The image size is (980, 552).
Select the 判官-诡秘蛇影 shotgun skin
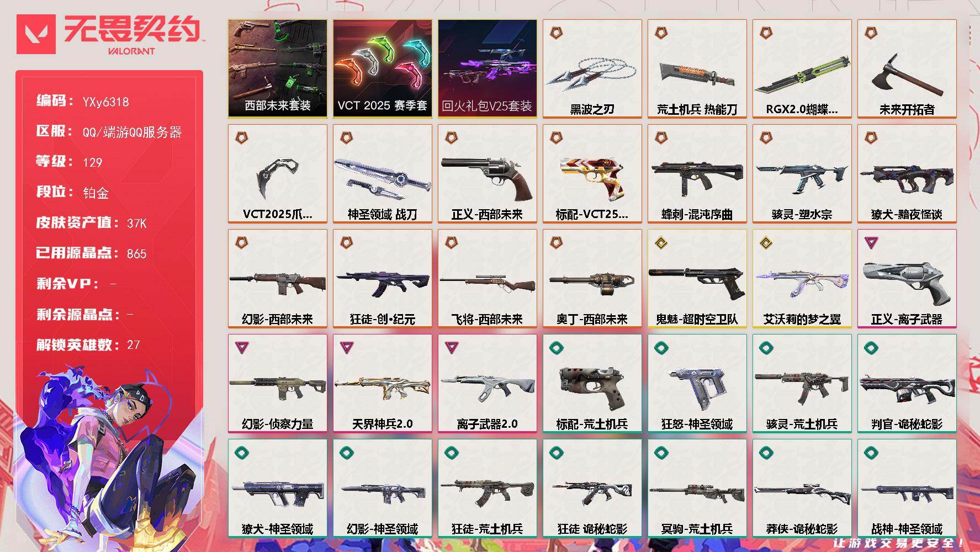(x=907, y=384)
